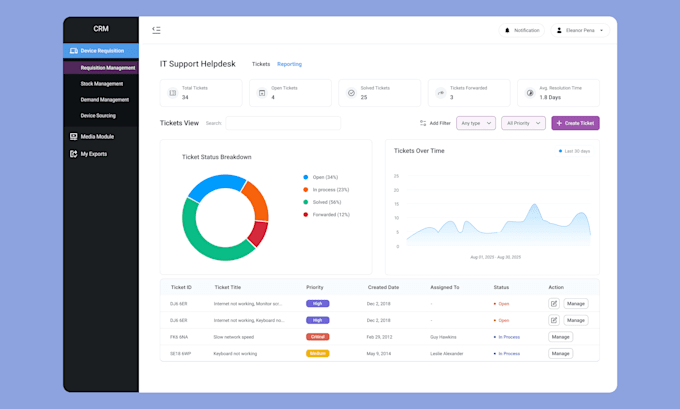Click the plus icon on Create Ticket

click(x=559, y=123)
